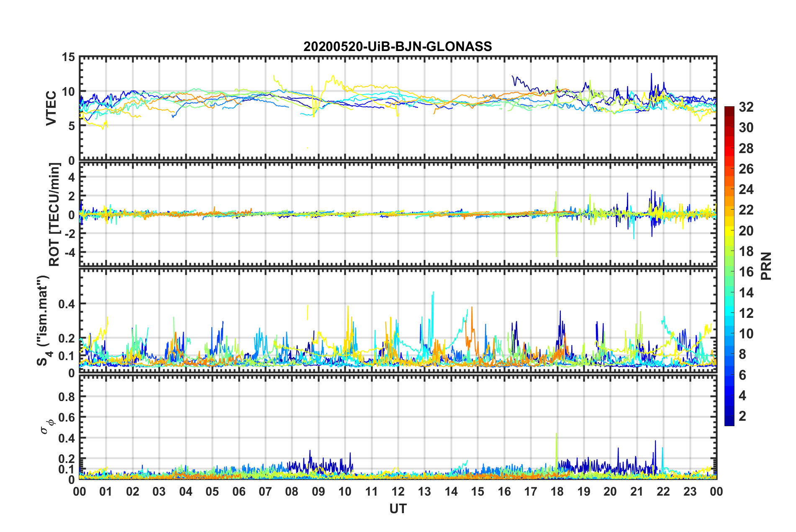The height and width of the screenshot is (532, 796).
Task: Click x-axis hour tick 09
Action: (x=318, y=491)
